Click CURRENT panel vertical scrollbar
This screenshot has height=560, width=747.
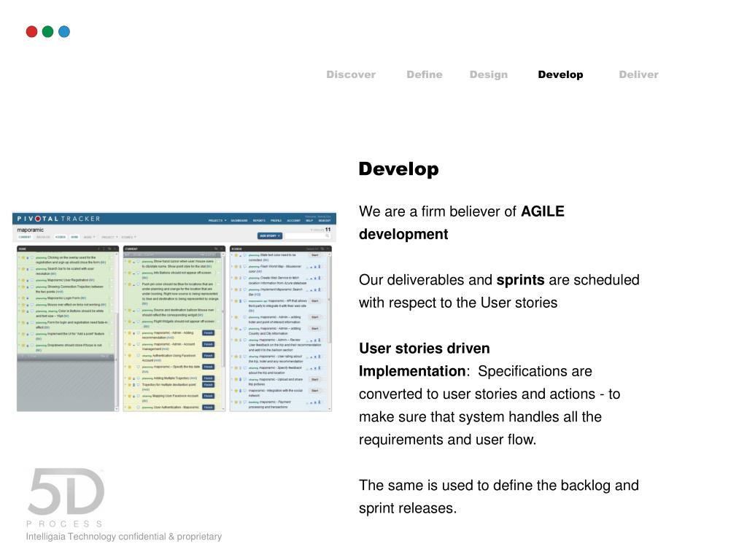223,331
